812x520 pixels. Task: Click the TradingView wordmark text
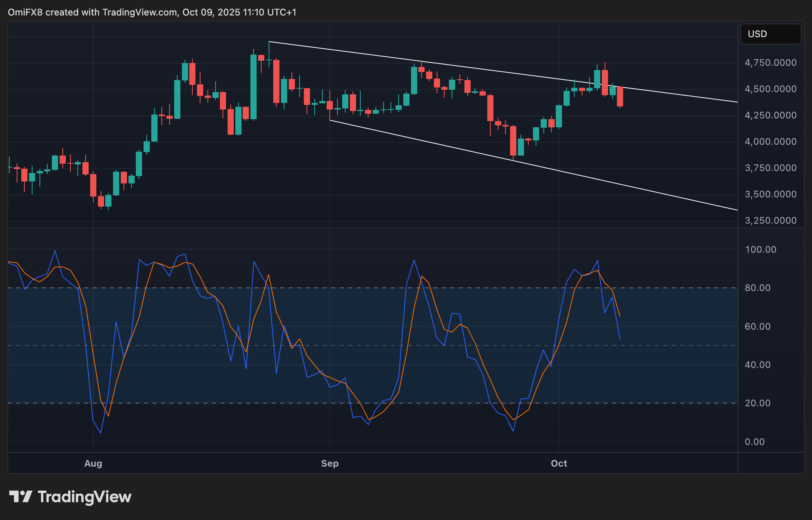84,497
